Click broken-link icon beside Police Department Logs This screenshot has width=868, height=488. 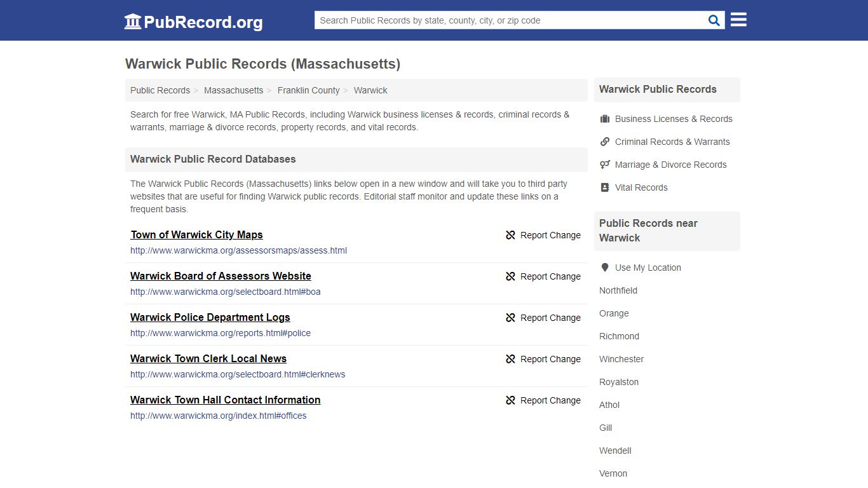(510, 318)
